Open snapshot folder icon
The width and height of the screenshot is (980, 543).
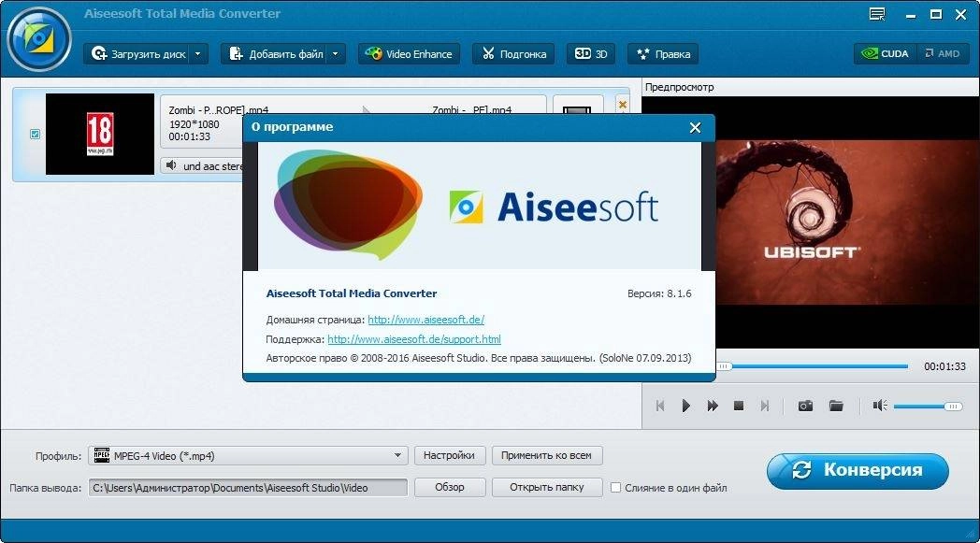[836, 406]
